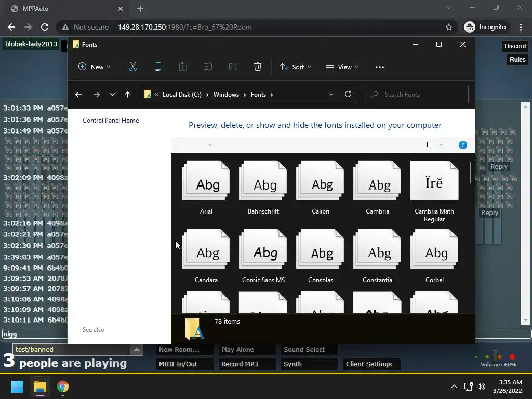Open the See more ellipsis menu

click(x=380, y=67)
